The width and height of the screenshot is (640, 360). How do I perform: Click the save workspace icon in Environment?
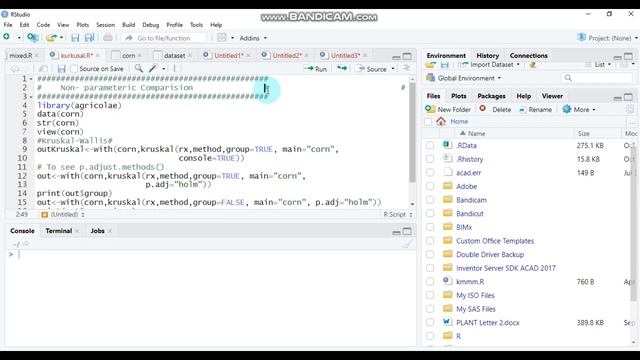pyautogui.click(x=445, y=64)
